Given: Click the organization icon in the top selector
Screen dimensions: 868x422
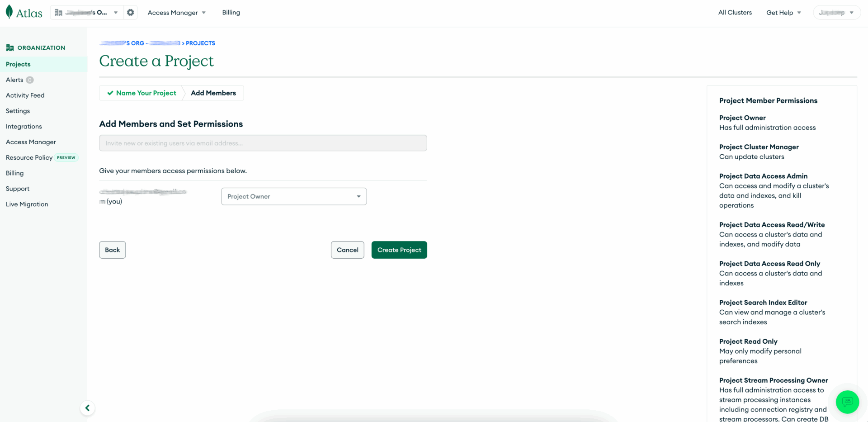Looking at the screenshot, I should [x=59, y=13].
